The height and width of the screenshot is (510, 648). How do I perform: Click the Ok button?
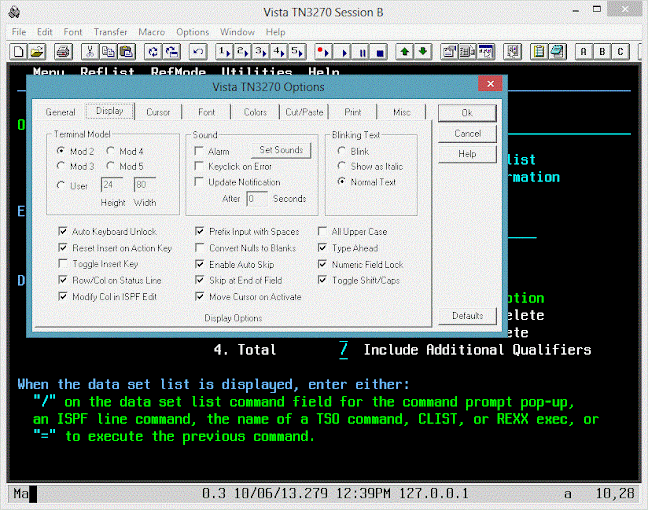[467, 113]
